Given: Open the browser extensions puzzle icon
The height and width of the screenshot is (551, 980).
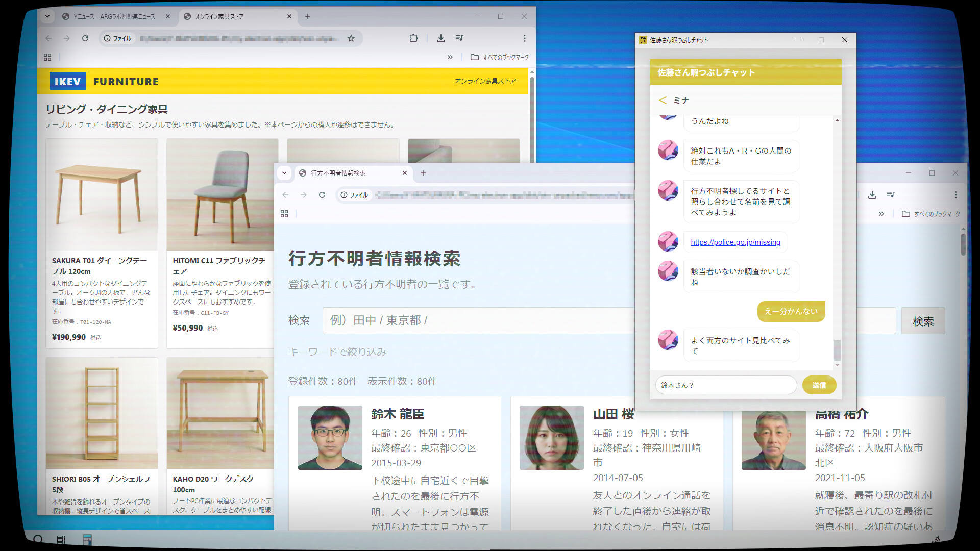Looking at the screenshot, I should pyautogui.click(x=413, y=38).
